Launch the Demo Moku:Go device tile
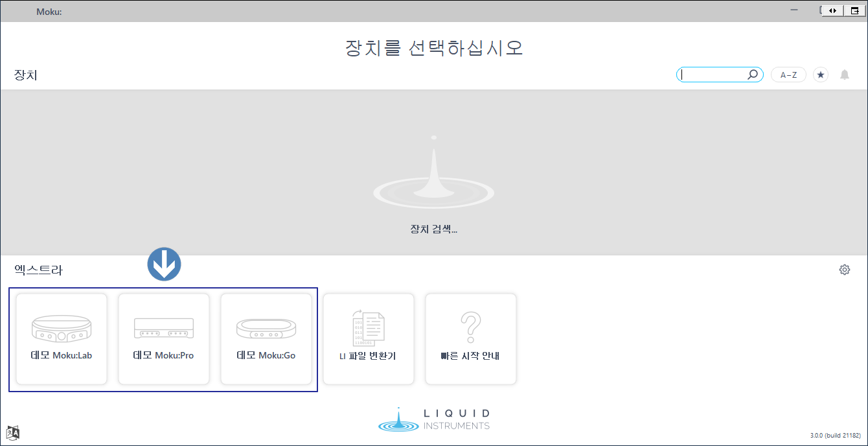 (266, 338)
